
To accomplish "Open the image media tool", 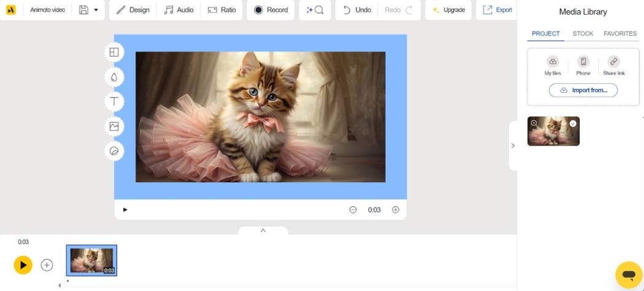I will (114, 126).
